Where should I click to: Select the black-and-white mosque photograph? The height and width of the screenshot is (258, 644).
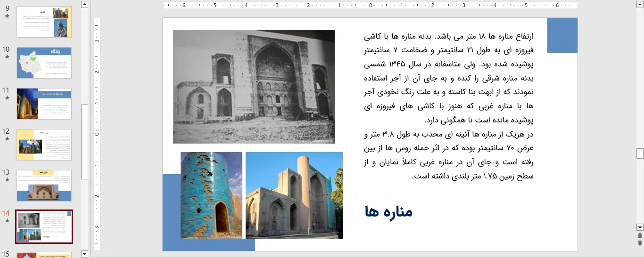[x=254, y=87]
